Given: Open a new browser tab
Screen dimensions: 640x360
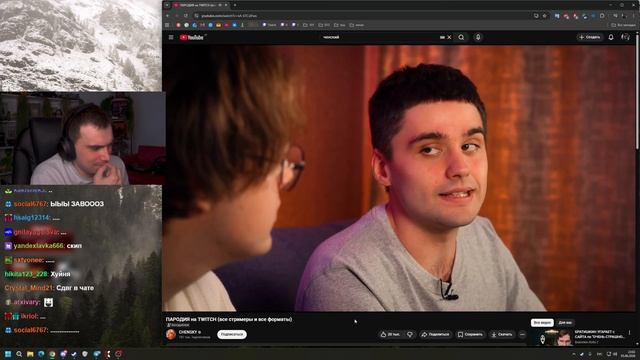Looking at the screenshot, I should pyautogui.click(x=235, y=5).
